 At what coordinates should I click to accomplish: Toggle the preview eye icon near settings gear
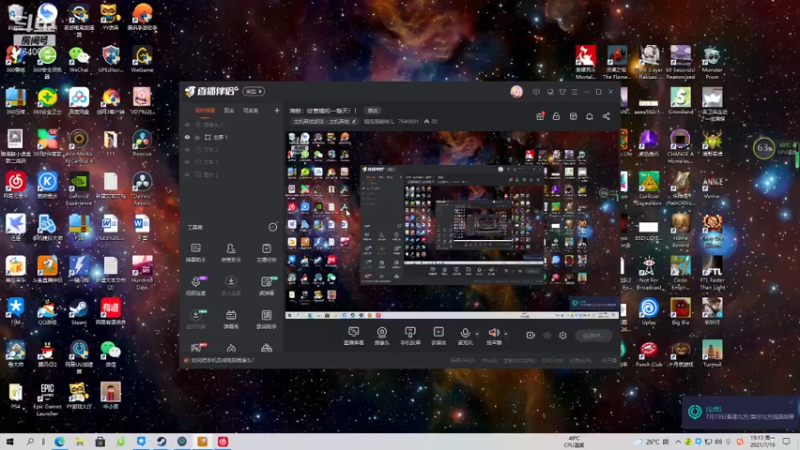click(547, 335)
